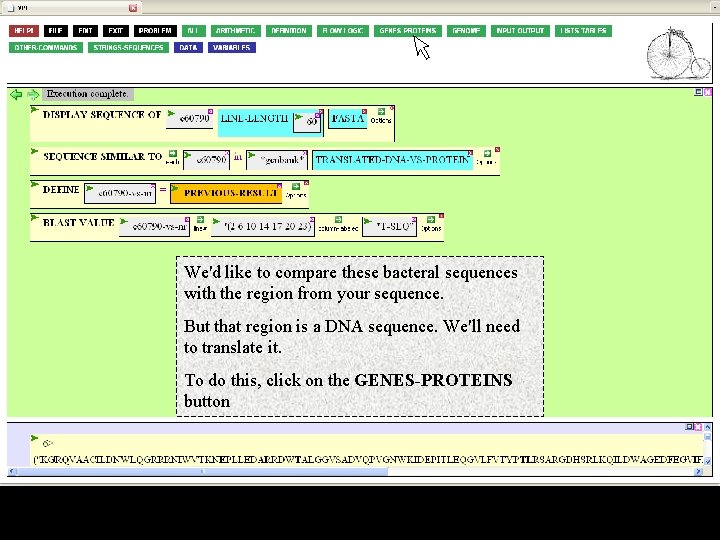Delete the DISPLAY SEQUENCE OF function box
Viewport: 720px width, 540px height.
pos(392,108)
